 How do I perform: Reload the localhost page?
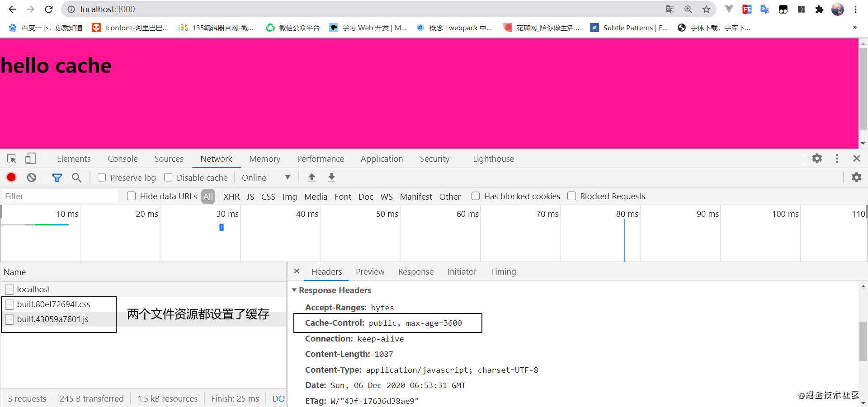tap(49, 9)
